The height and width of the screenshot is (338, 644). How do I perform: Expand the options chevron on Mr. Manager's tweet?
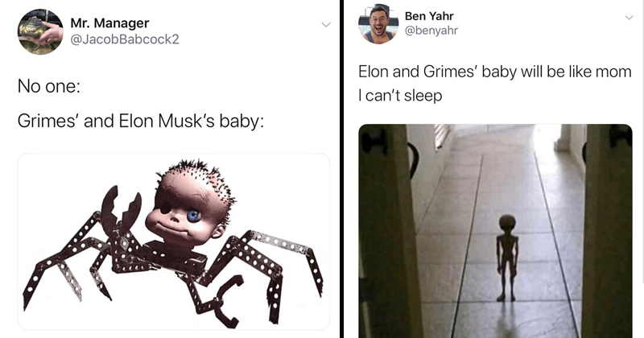click(x=326, y=25)
